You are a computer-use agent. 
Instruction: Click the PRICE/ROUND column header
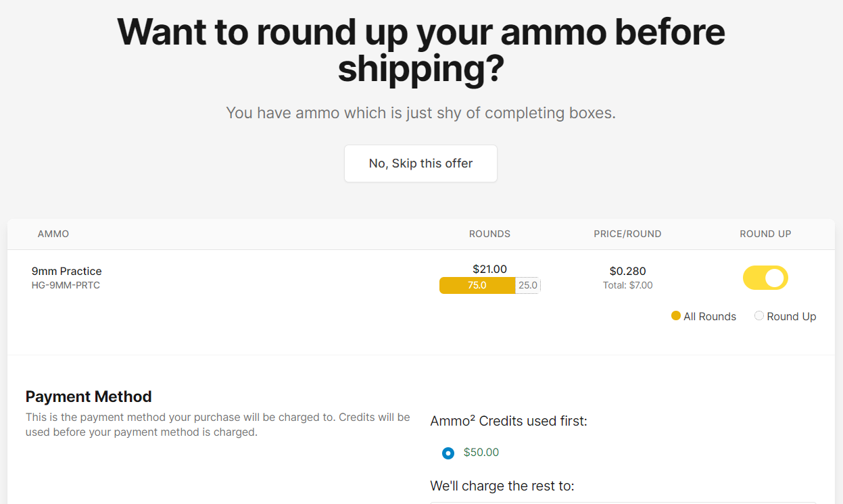pos(627,234)
